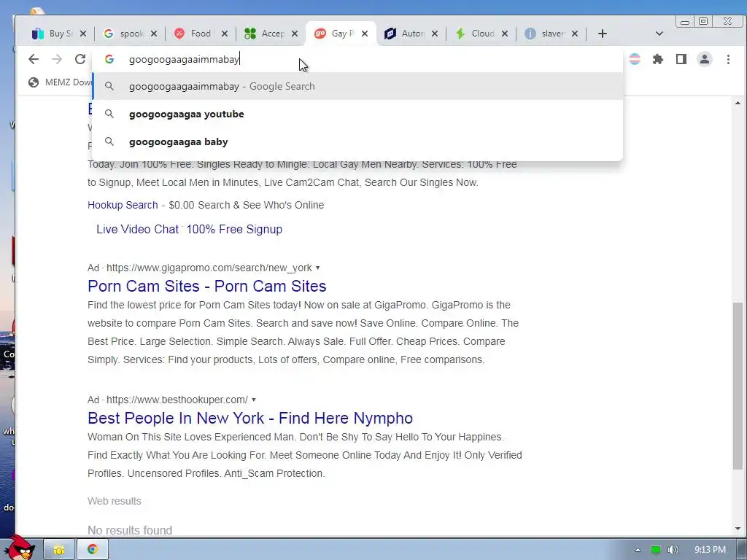Click the scrollbar up arrow
Viewport: 747px width, 560px height.
738,103
